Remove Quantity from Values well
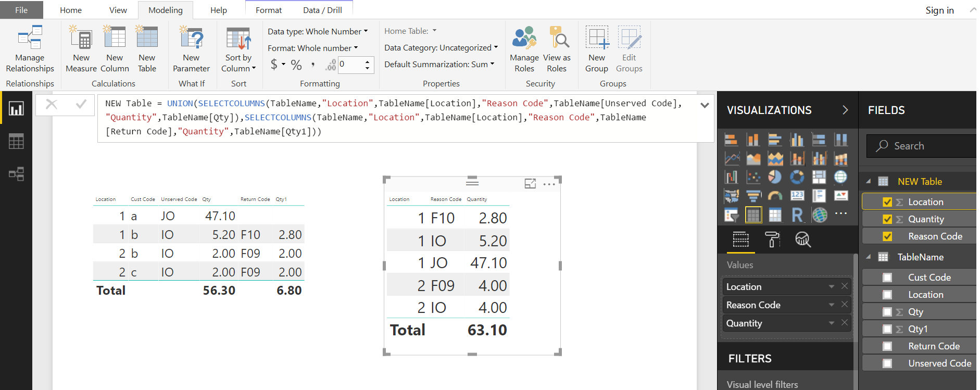The image size is (980, 390). click(845, 323)
